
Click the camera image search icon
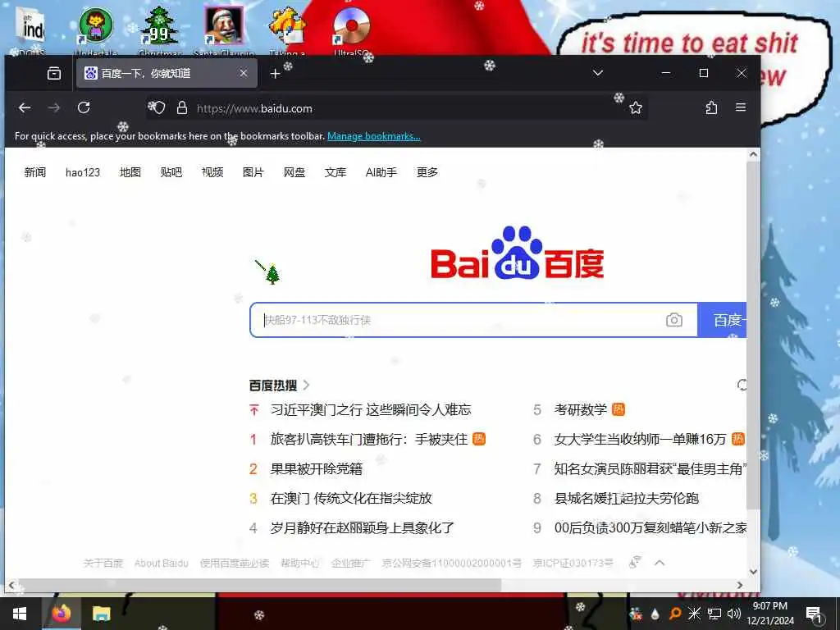point(674,320)
